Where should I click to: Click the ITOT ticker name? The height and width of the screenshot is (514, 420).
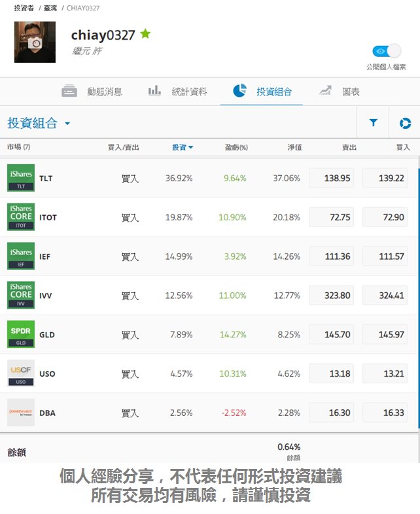point(48,217)
